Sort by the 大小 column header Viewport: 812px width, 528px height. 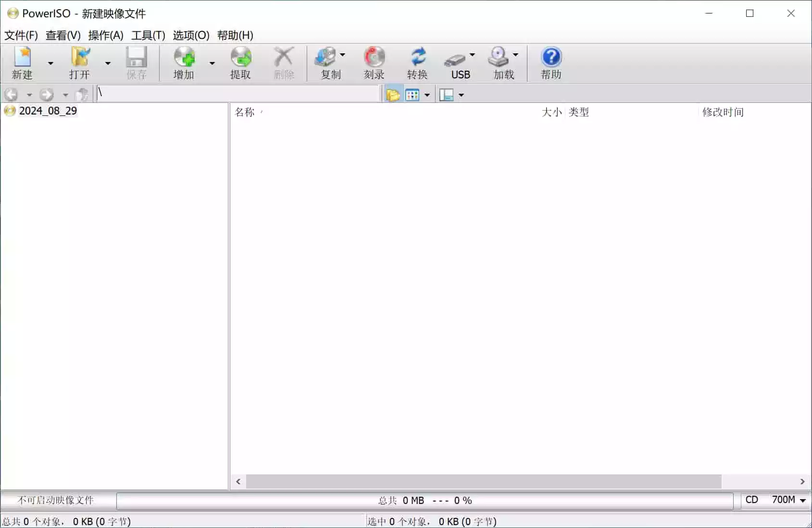click(551, 112)
